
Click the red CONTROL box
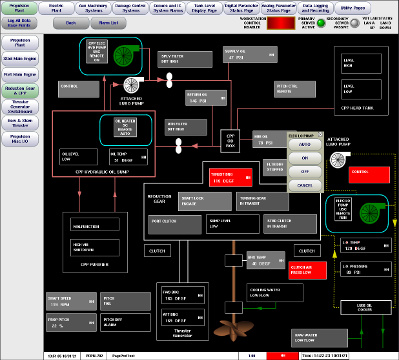point(369,175)
